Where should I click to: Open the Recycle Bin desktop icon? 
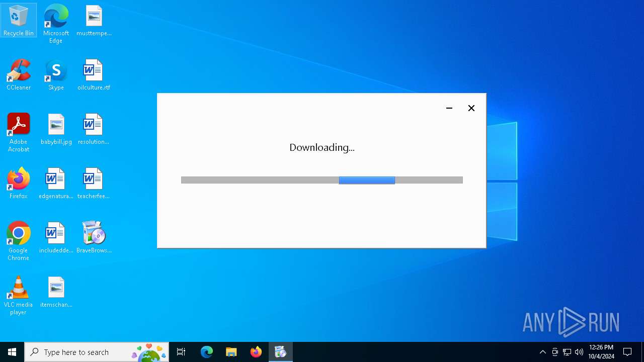tap(19, 20)
